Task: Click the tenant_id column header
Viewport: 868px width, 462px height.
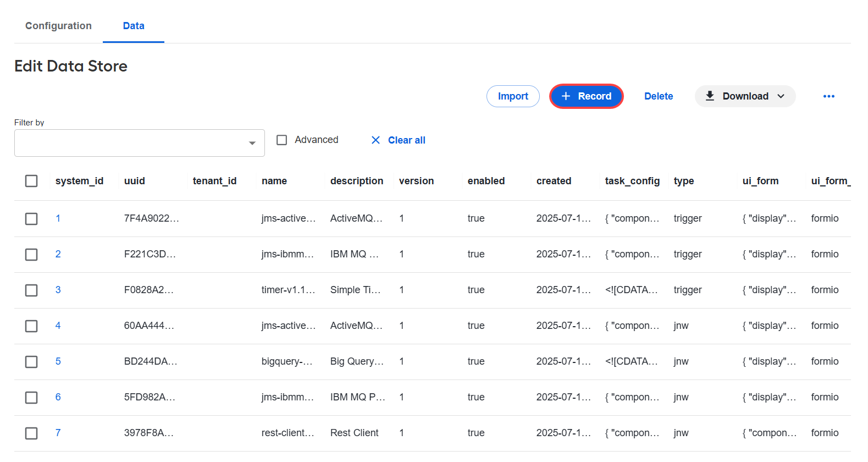Action: pos(215,181)
